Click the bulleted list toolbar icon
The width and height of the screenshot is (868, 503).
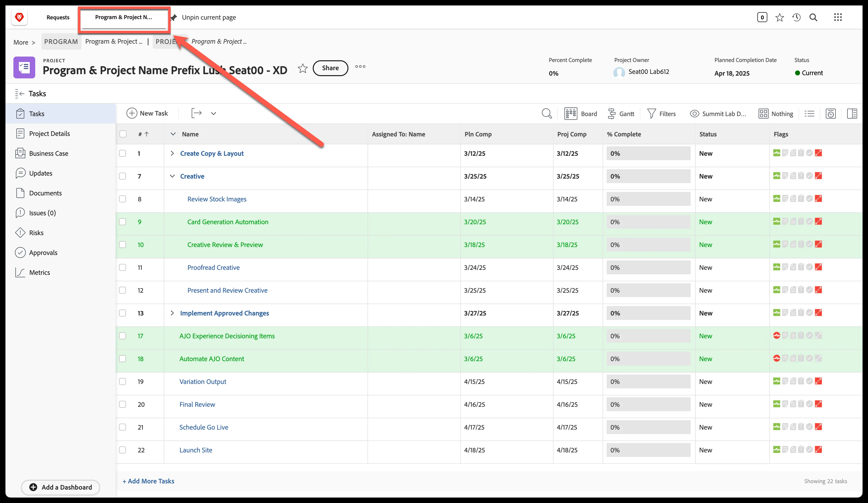click(x=809, y=114)
